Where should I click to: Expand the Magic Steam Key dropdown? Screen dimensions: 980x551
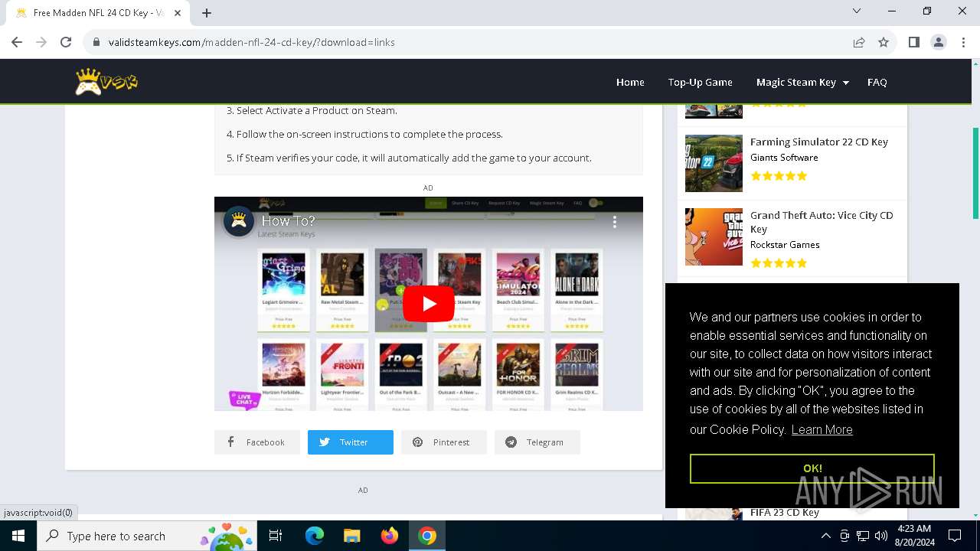coord(802,82)
